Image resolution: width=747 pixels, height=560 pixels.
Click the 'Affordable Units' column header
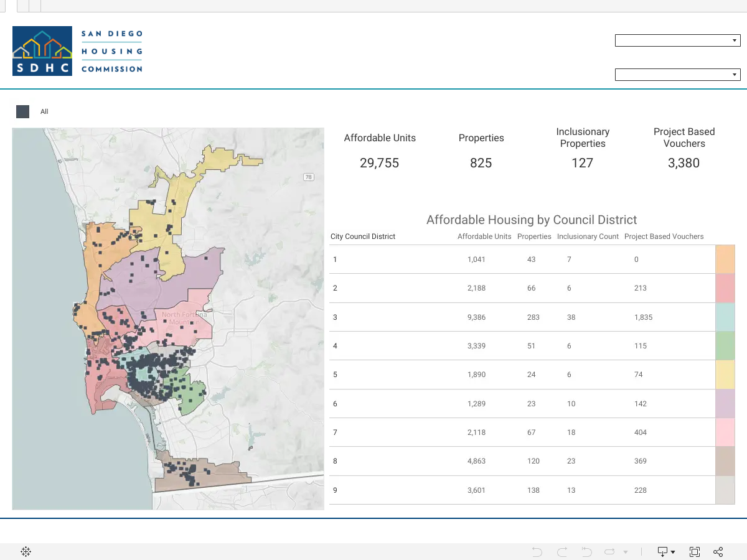[484, 236]
